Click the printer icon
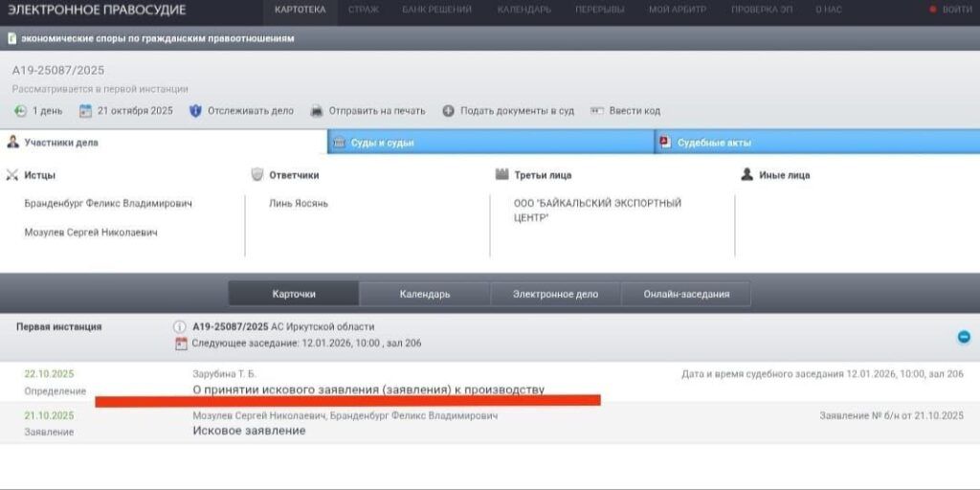The image size is (980, 490). (x=317, y=111)
